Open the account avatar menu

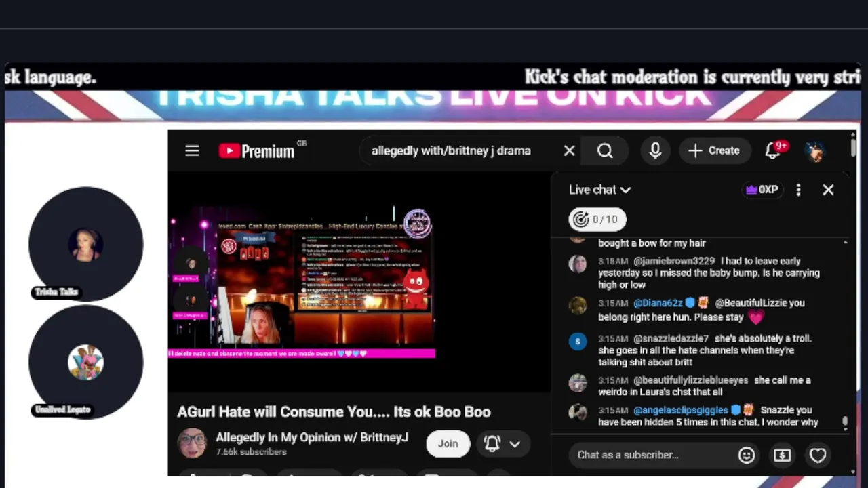pyautogui.click(x=816, y=150)
